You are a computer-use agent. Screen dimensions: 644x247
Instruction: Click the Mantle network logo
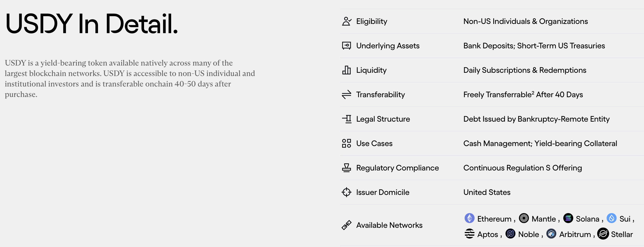coord(524,218)
